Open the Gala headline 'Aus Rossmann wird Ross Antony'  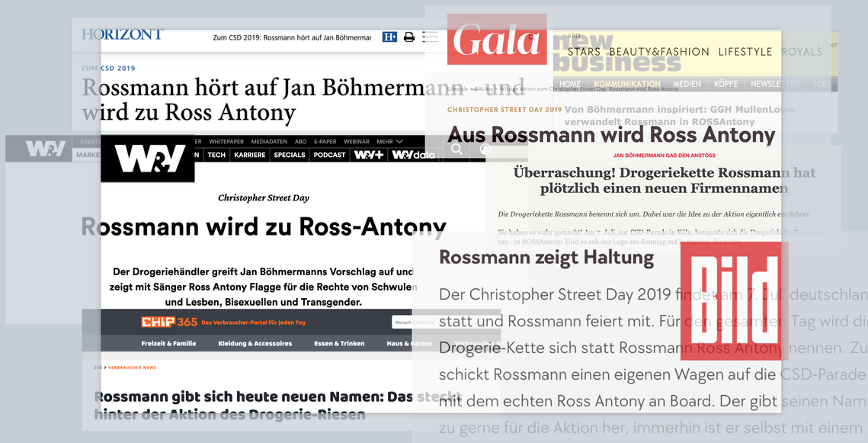[x=611, y=134]
